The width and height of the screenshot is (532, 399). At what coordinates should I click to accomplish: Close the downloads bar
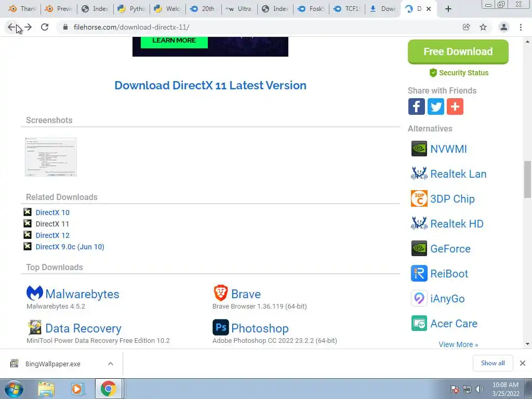[x=523, y=363]
